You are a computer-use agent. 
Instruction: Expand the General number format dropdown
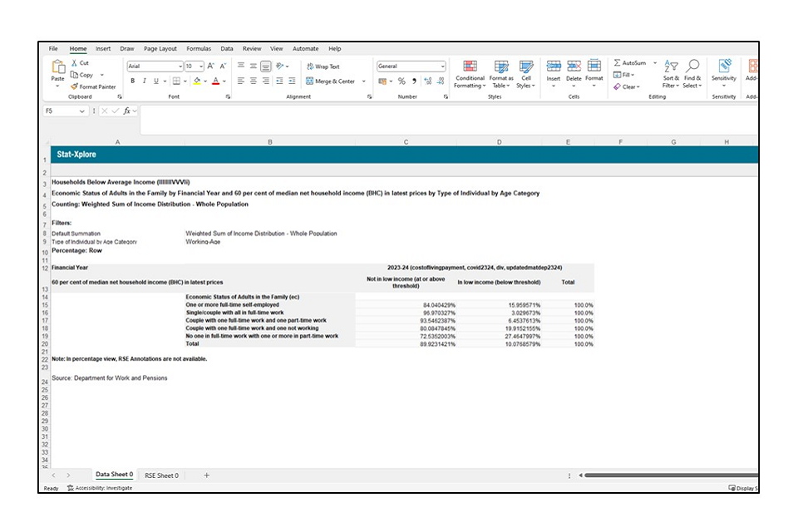442,66
